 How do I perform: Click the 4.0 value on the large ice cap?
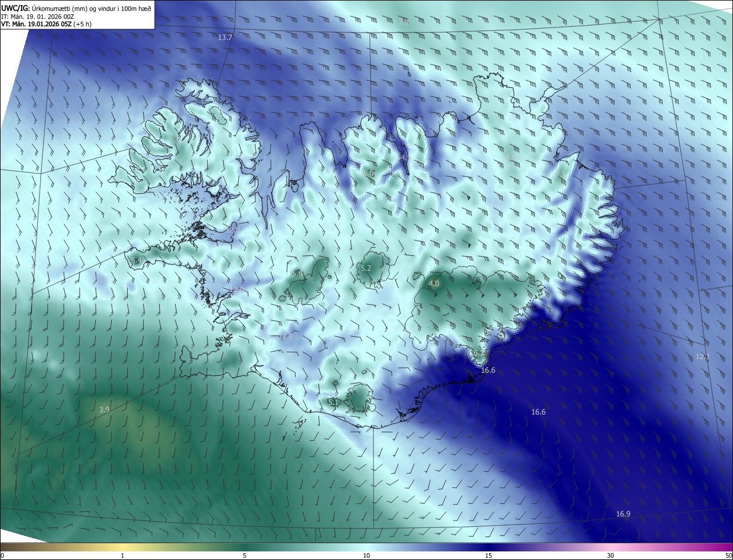(434, 283)
